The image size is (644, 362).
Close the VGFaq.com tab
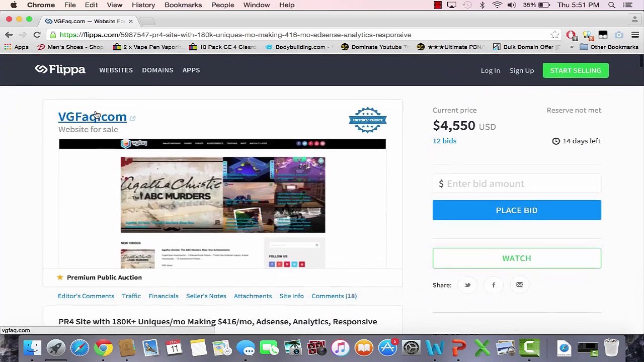tap(130, 21)
